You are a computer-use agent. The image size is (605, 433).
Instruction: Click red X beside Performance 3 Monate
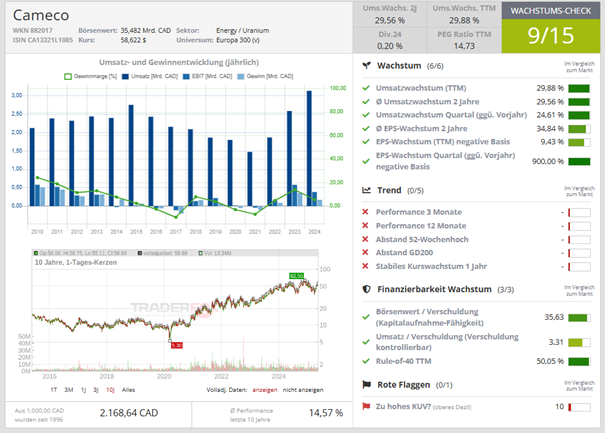(x=365, y=212)
